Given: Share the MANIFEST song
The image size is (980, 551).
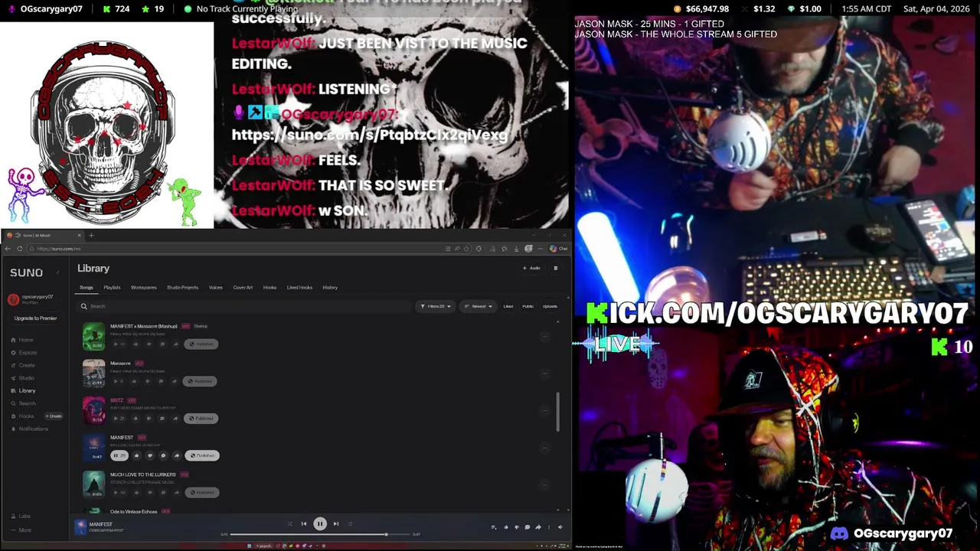Looking at the screenshot, I should pos(177,455).
